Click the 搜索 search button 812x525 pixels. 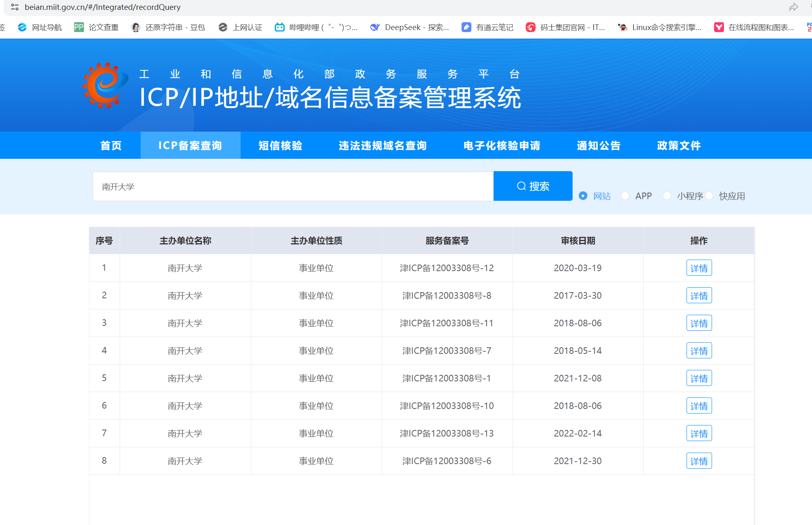(533, 186)
